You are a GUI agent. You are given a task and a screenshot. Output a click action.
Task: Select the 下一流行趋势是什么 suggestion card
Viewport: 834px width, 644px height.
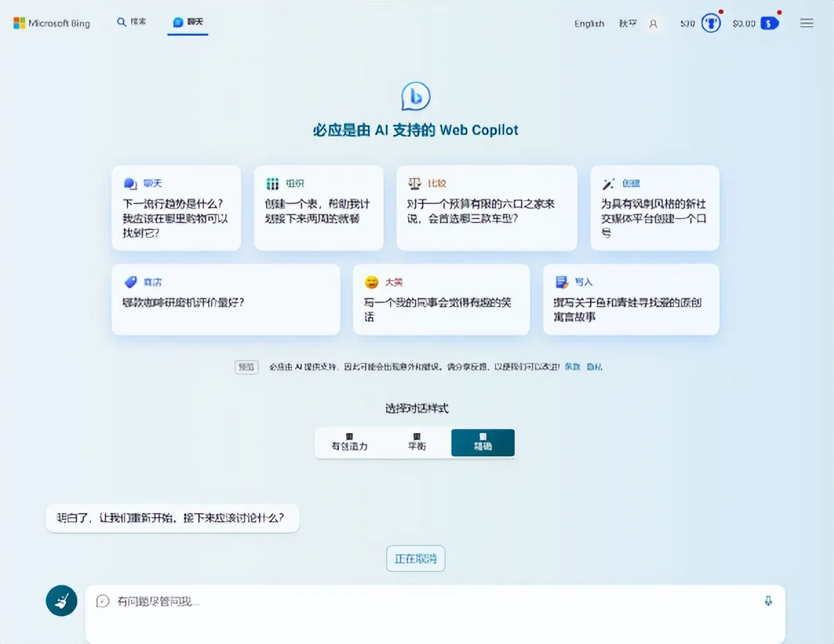click(x=176, y=208)
